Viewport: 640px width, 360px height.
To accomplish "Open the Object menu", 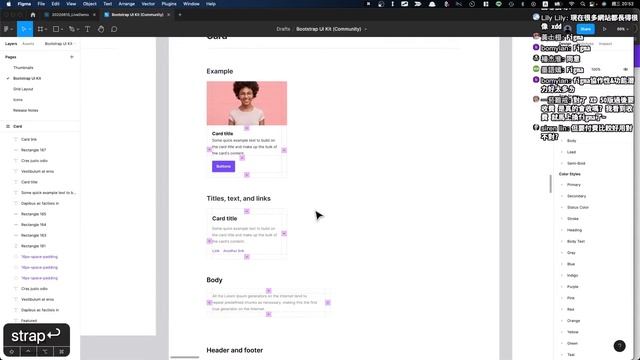I will pos(90,4).
